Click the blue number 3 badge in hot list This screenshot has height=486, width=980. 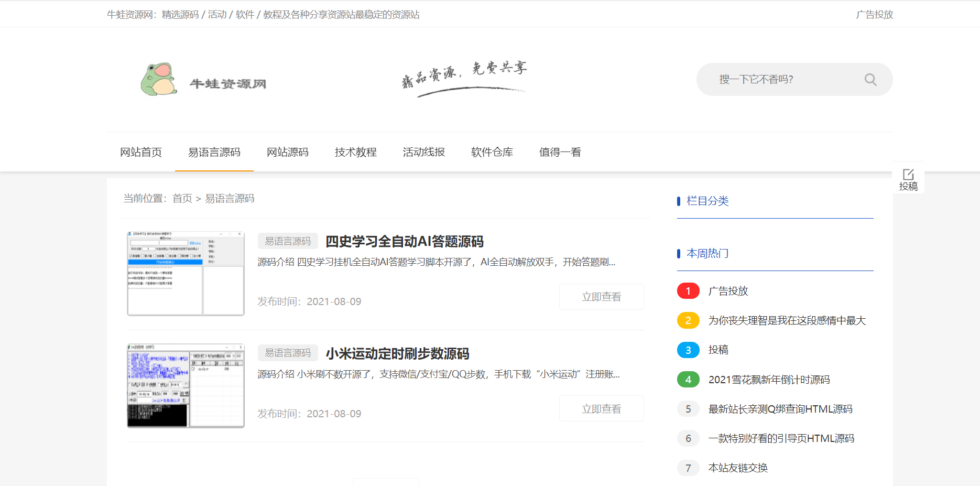pos(688,350)
